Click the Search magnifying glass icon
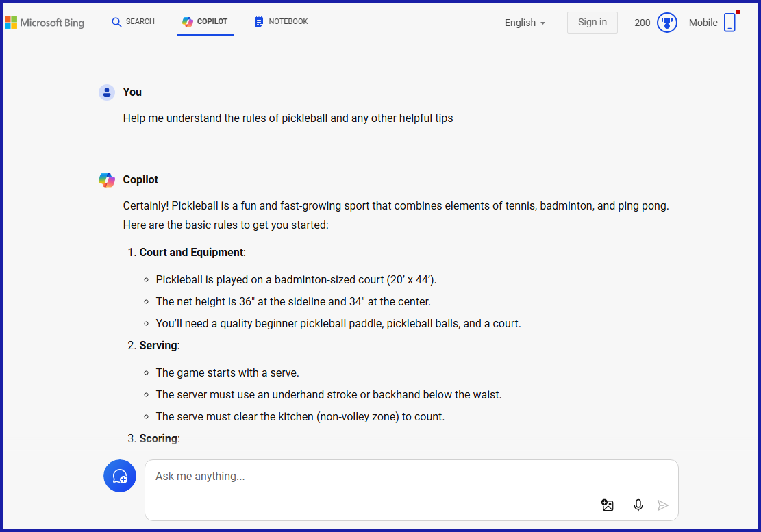Image resolution: width=761 pixels, height=532 pixels. click(116, 22)
